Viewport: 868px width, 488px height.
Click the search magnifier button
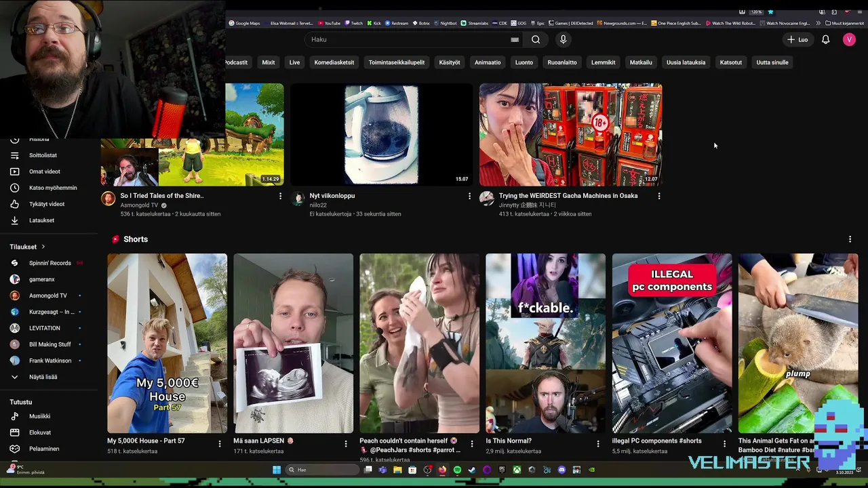[536, 39]
